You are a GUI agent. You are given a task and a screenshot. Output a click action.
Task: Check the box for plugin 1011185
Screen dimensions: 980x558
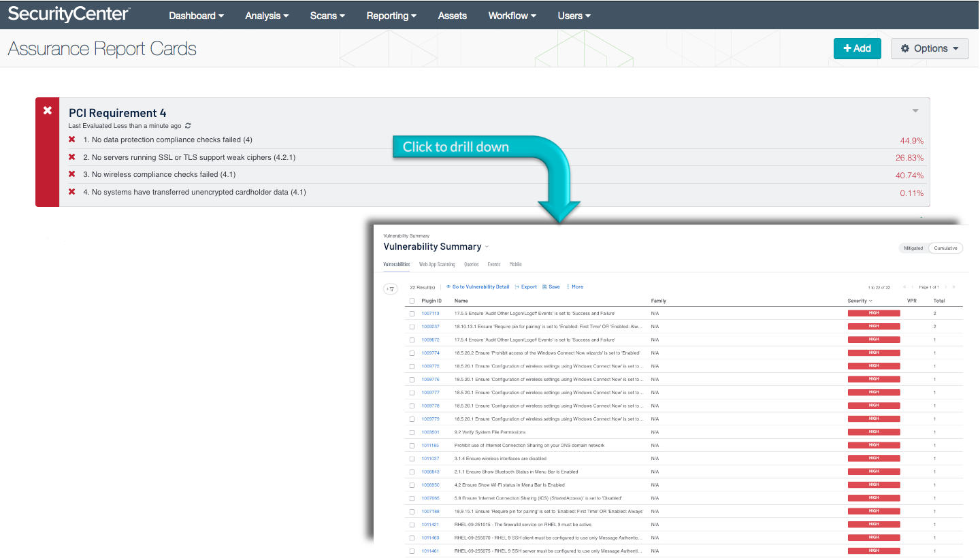pyautogui.click(x=412, y=446)
